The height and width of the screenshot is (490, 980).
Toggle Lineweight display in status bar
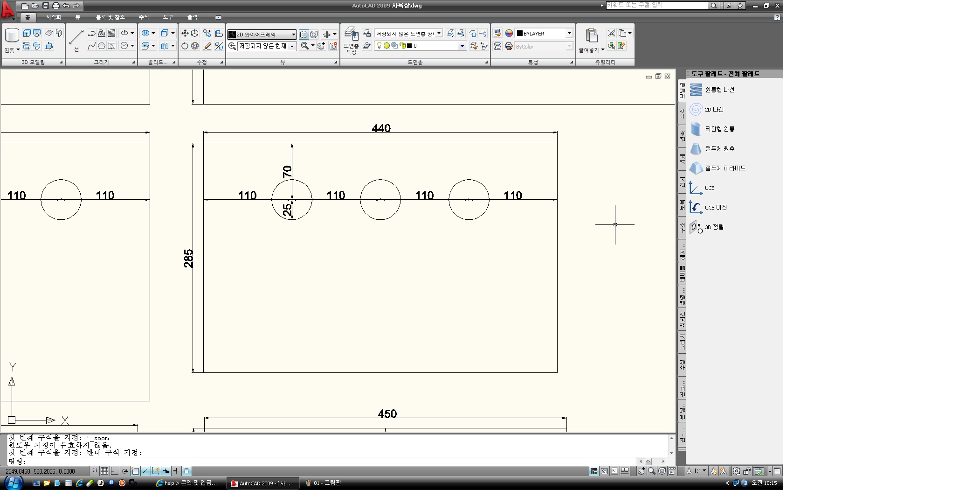(176, 471)
